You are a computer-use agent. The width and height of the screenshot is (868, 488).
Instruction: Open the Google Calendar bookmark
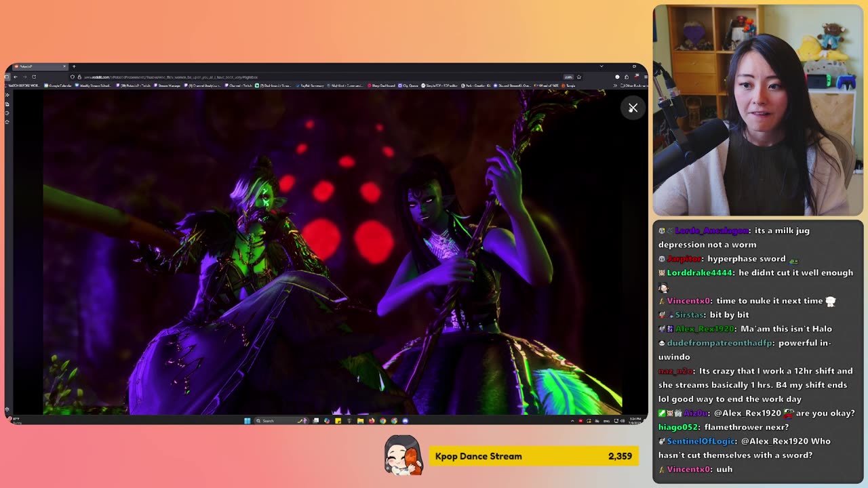58,85
